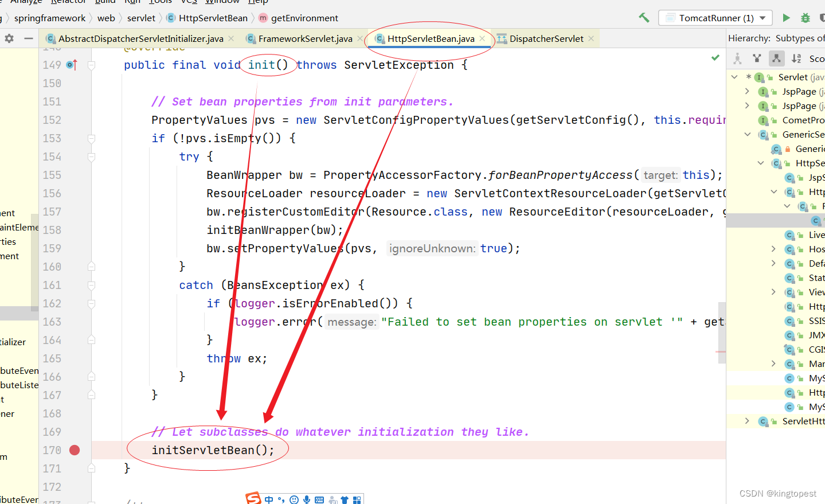
Task: Close the AbstractDispatcherServletInitializer.java tab
Action: pos(231,38)
